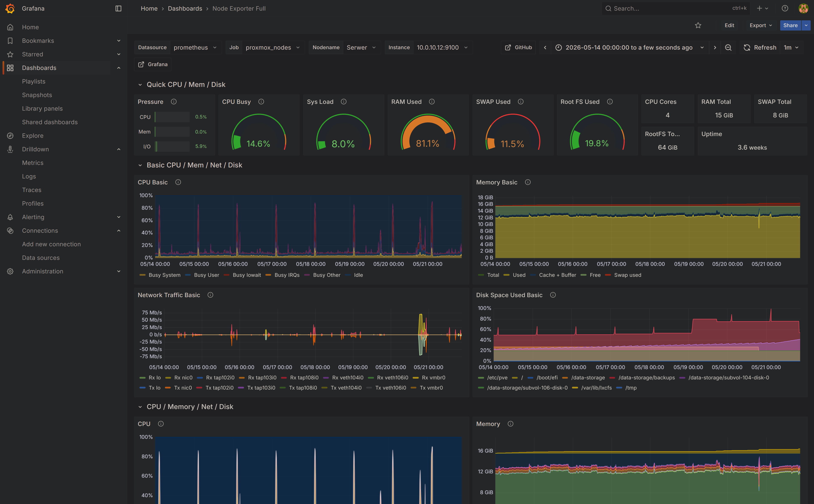Open the Nodename Serwer dropdown
This screenshot has width=814, height=504.
[361, 48]
